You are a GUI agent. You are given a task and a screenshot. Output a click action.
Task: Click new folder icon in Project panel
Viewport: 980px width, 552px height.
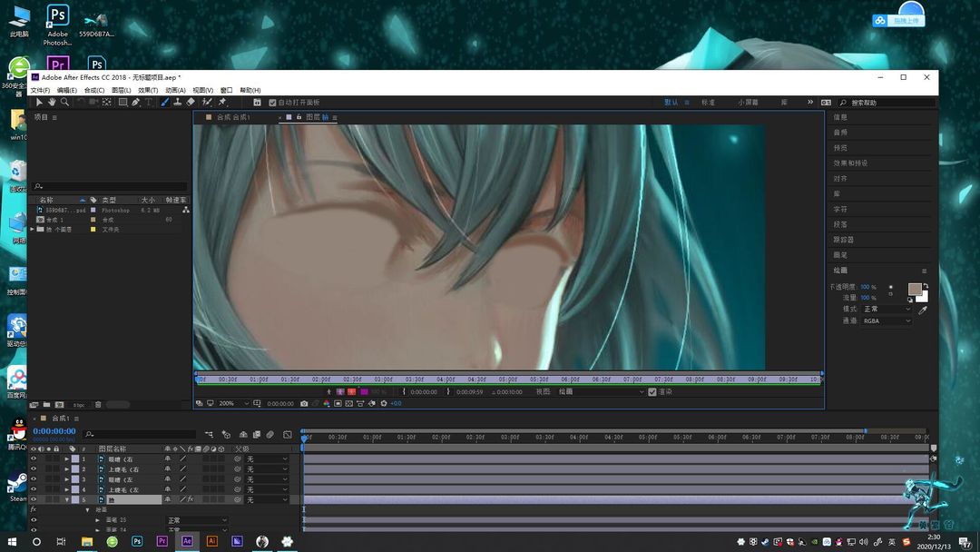46,405
